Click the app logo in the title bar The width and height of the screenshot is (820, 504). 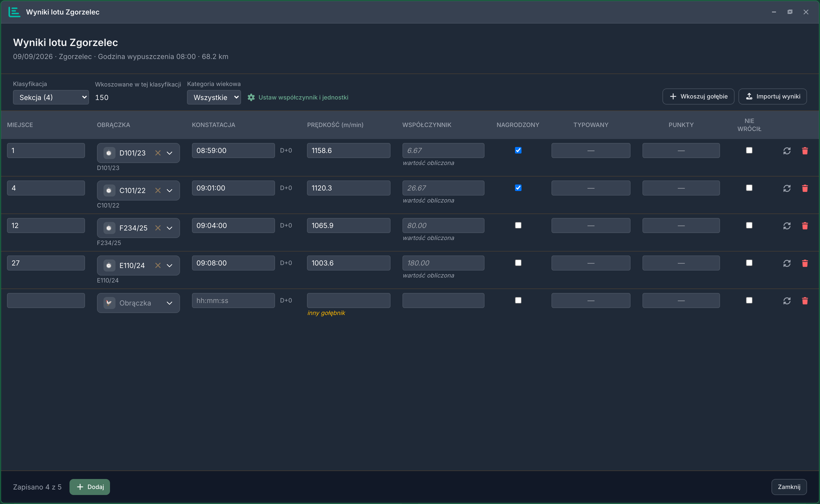(x=14, y=12)
